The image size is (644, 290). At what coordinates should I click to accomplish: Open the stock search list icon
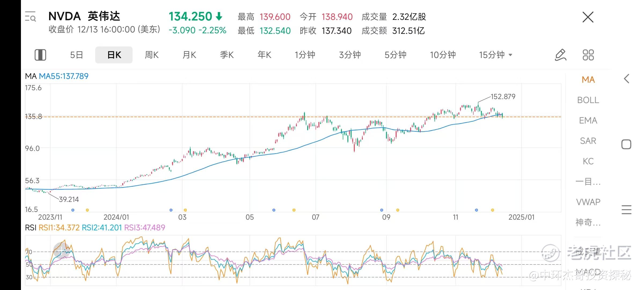(30, 16)
